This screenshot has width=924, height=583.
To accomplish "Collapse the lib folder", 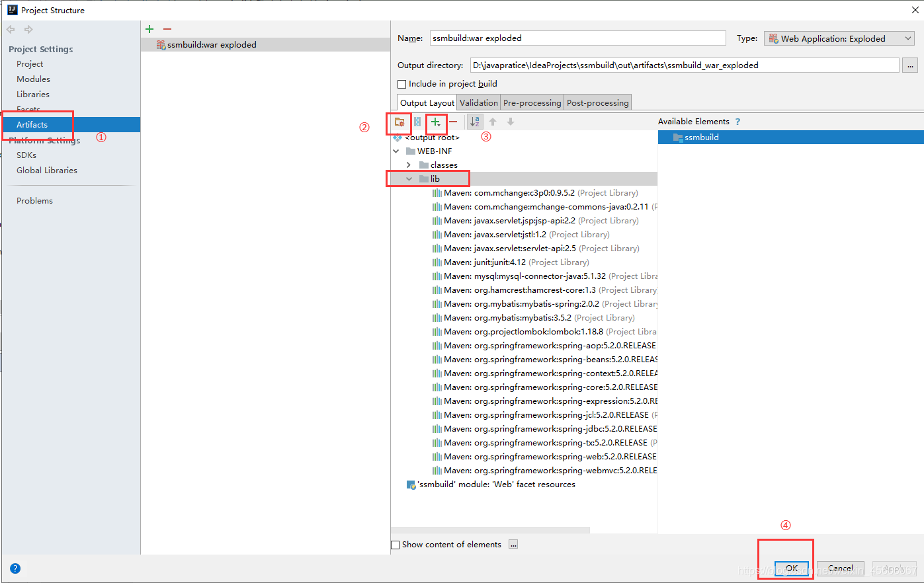I will (x=409, y=179).
